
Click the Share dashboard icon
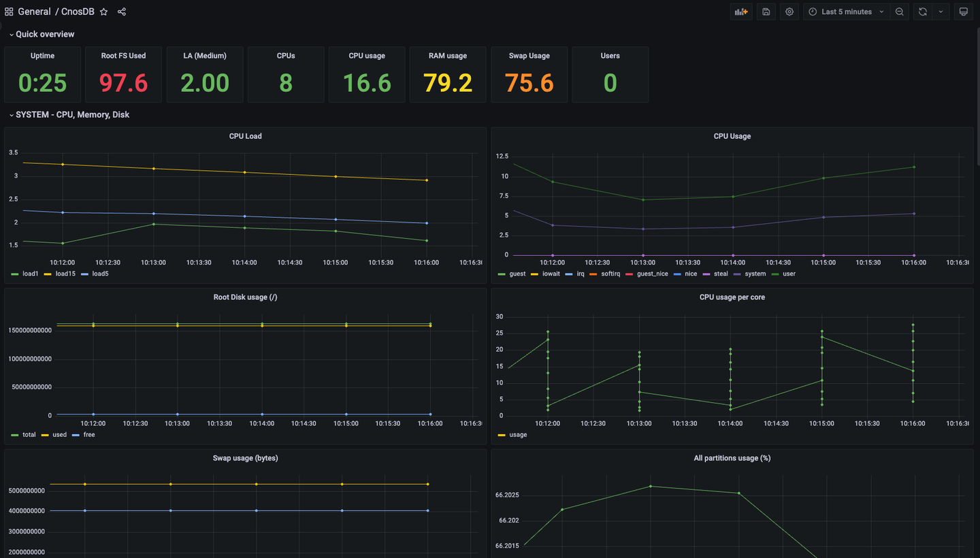point(122,12)
